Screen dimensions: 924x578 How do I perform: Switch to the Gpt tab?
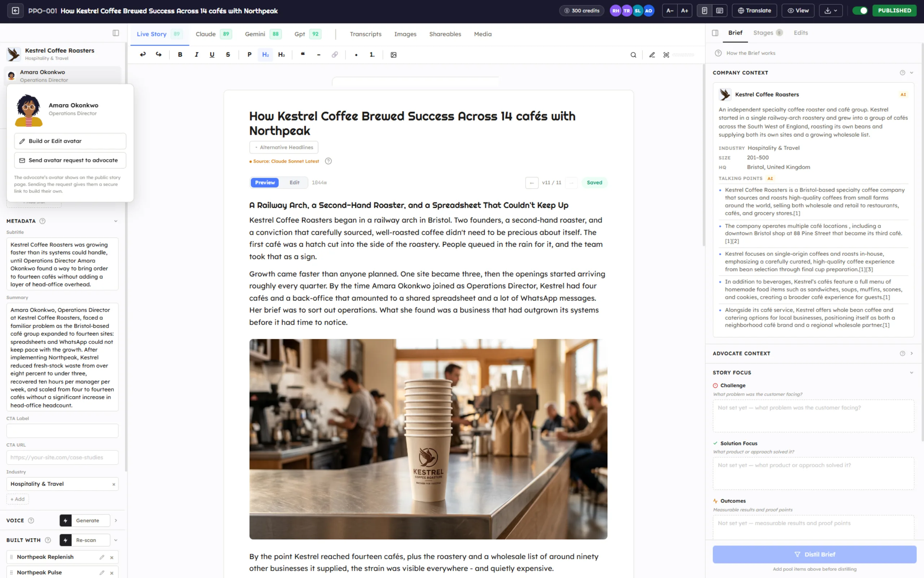(x=308, y=34)
